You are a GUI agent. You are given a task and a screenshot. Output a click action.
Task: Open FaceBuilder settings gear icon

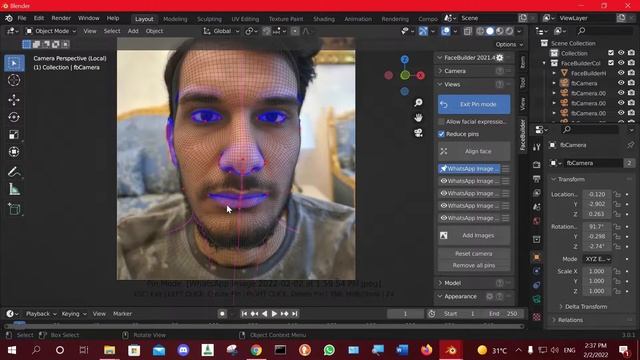point(500,58)
